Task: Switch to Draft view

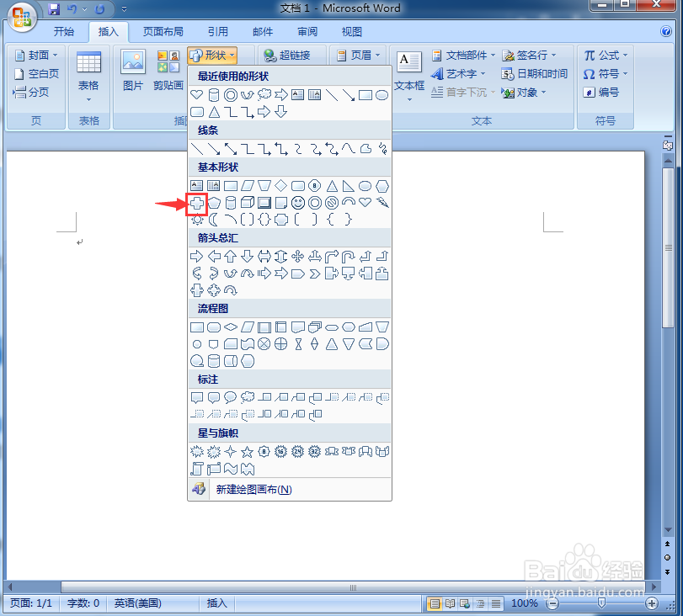Action: [x=496, y=603]
